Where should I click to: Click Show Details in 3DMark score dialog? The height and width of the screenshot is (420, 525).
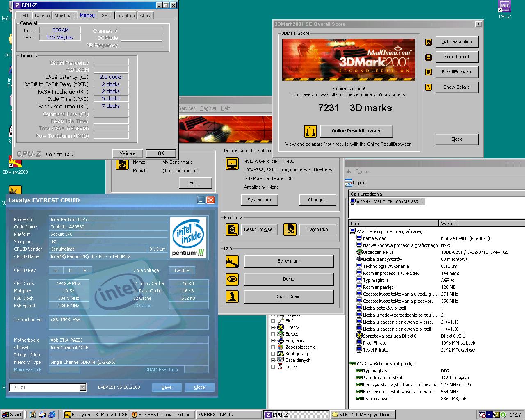pos(457,87)
